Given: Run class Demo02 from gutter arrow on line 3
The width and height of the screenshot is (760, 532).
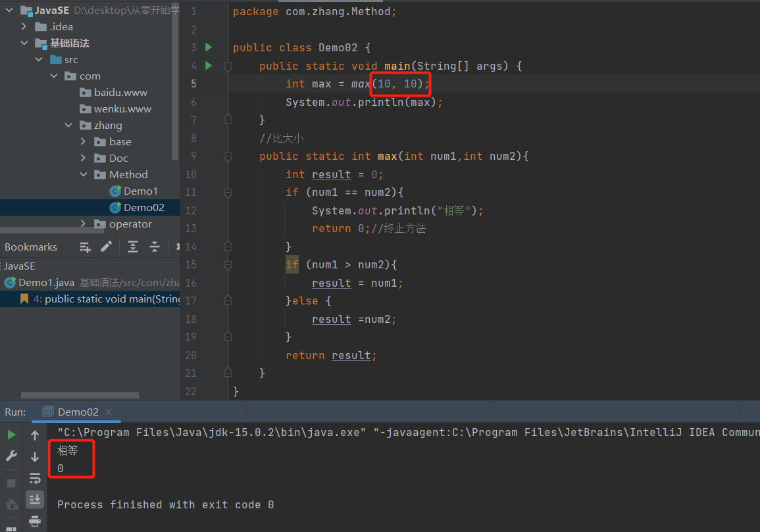Looking at the screenshot, I should (x=209, y=47).
